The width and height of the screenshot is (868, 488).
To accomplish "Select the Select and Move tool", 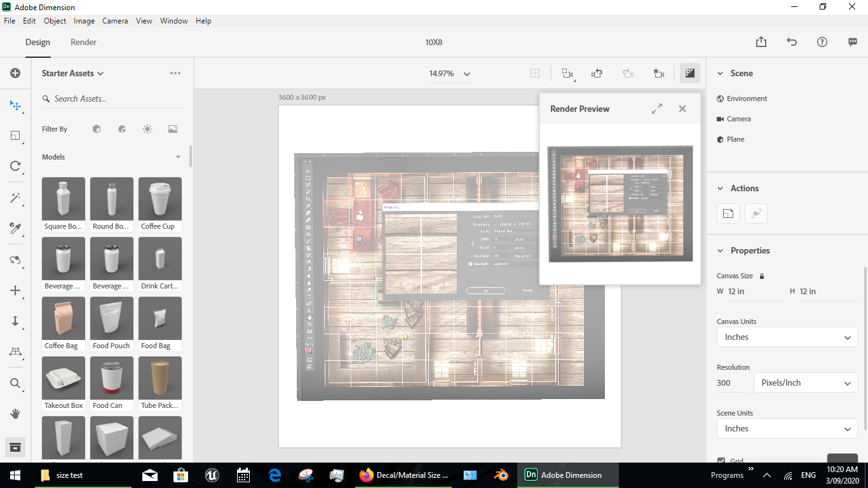I will (15, 105).
